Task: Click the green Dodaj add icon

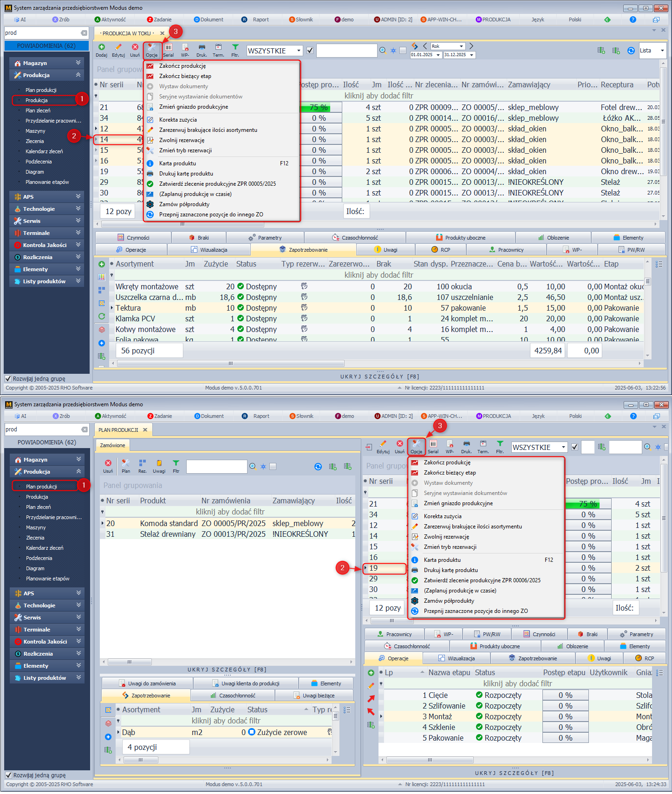Action: 101,47
